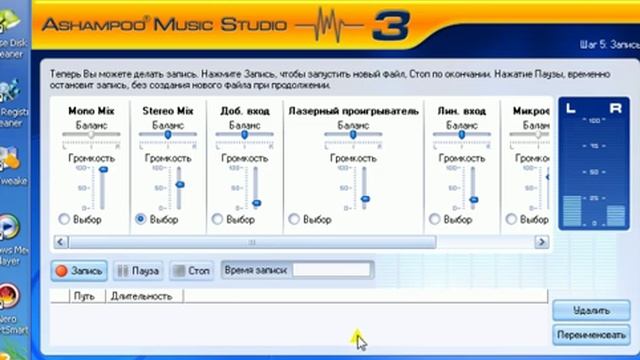The height and width of the screenshot is (360, 640).
Task: Click the Лазерный проигрыватель channel title
Action: click(x=353, y=111)
